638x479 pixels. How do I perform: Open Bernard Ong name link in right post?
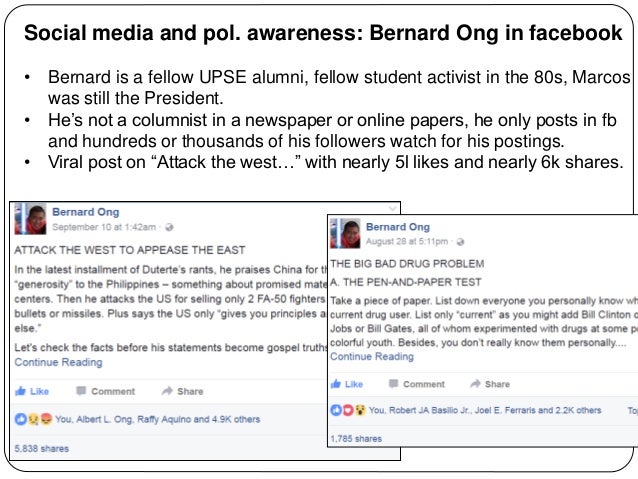(x=398, y=227)
